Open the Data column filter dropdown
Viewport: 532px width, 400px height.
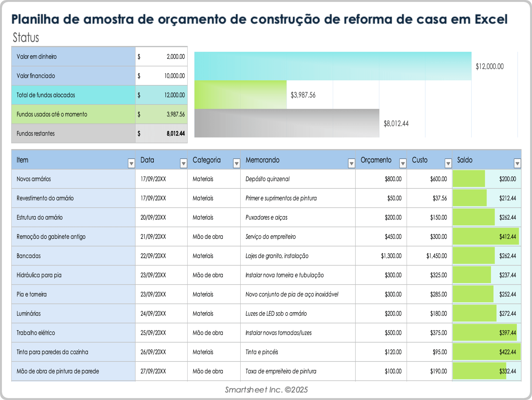coord(183,163)
